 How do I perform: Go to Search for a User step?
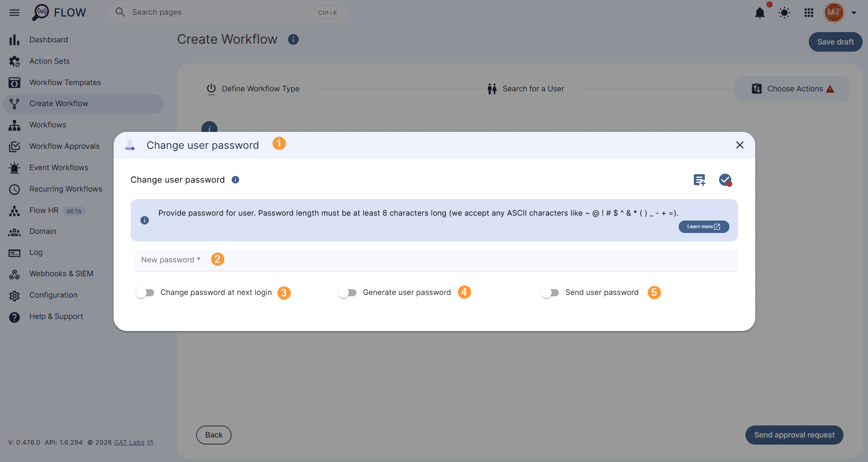click(x=526, y=89)
